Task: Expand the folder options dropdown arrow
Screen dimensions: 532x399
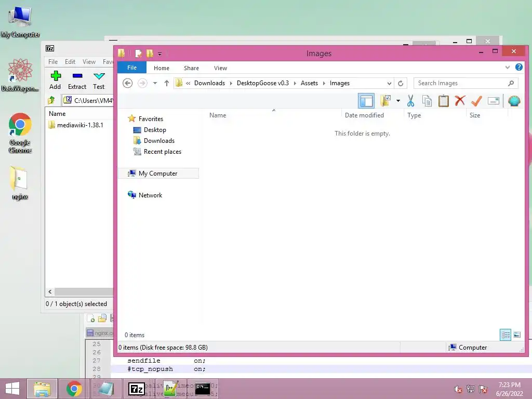Action: (398, 101)
